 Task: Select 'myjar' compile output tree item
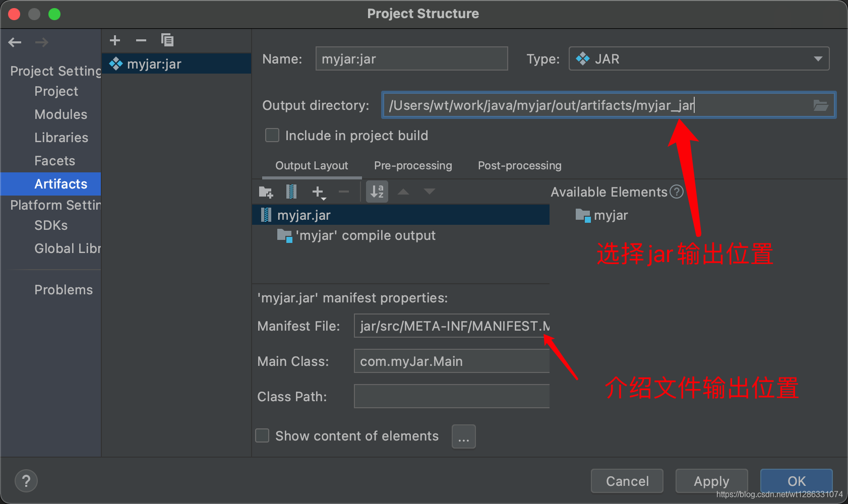click(365, 235)
